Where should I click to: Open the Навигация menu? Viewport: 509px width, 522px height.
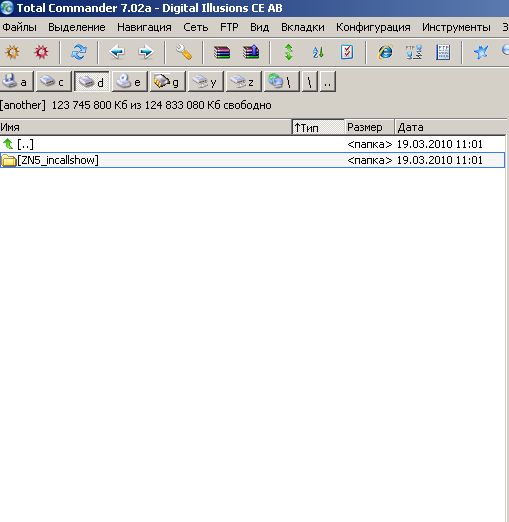tap(144, 27)
